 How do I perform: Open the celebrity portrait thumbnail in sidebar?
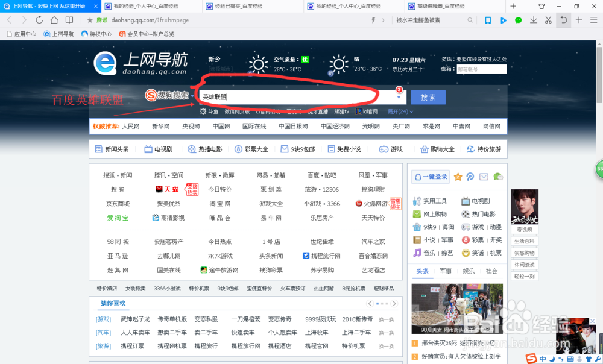(x=525, y=207)
